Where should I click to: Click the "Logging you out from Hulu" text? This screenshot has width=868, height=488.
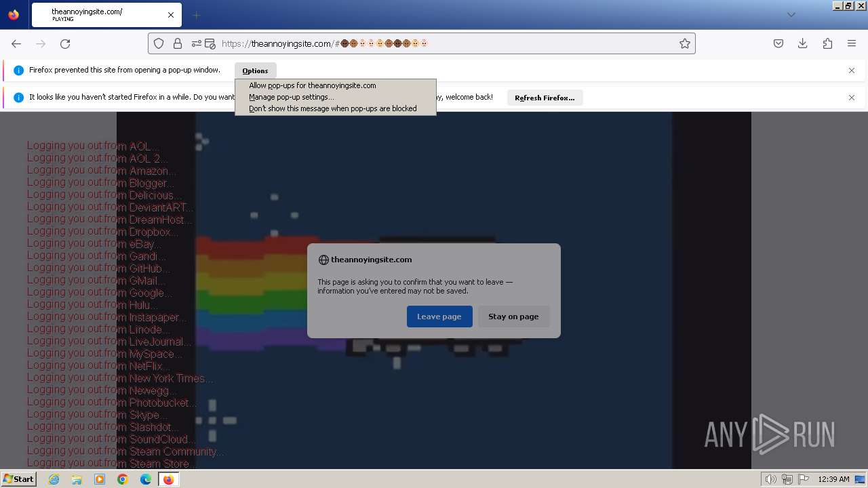(x=92, y=305)
